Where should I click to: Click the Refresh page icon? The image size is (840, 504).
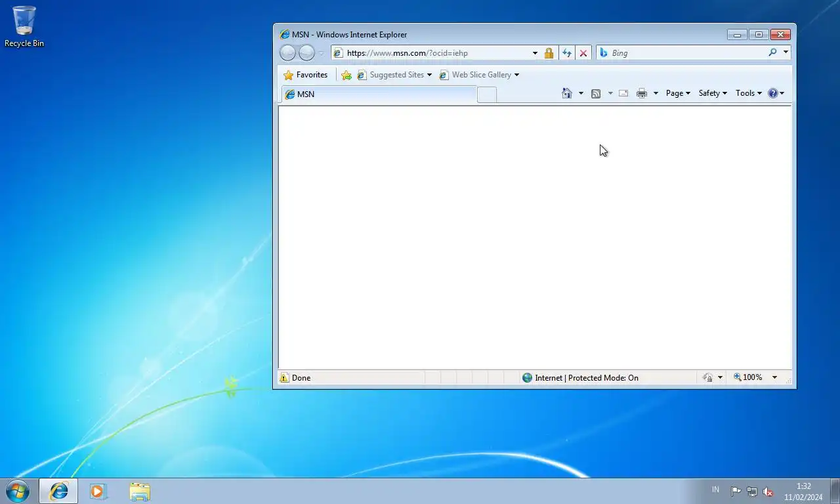coord(567,53)
